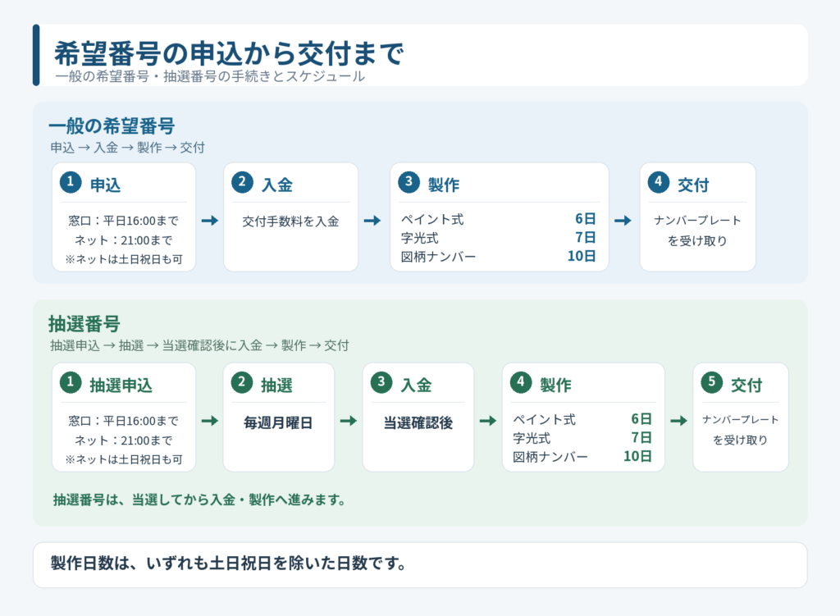Click the "入金" step heading in 抽選番号 section
This screenshot has width=840, height=616.
416,386
